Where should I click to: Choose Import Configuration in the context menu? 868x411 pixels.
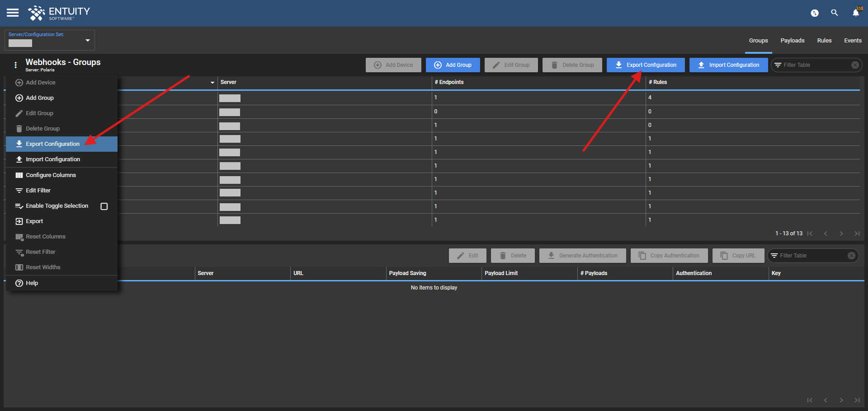pyautogui.click(x=61, y=159)
